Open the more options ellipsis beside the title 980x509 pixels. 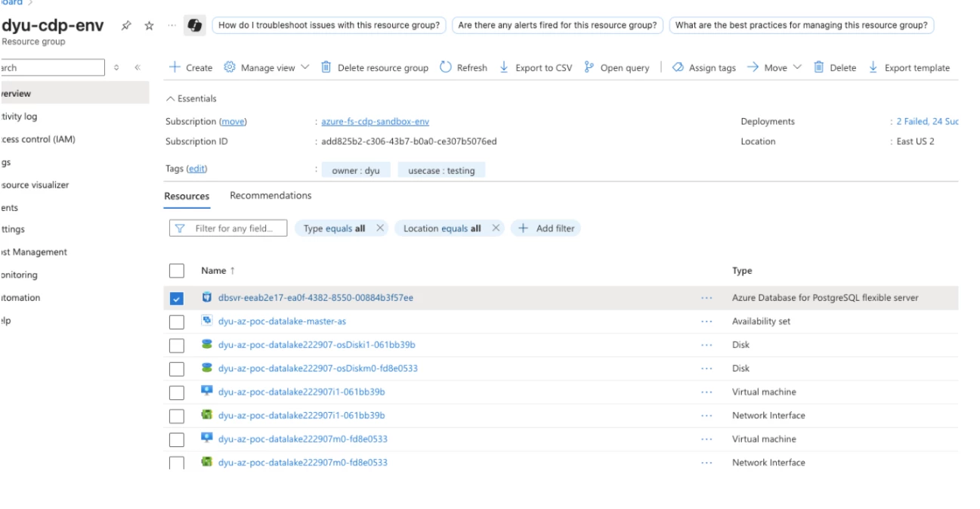(x=172, y=26)
